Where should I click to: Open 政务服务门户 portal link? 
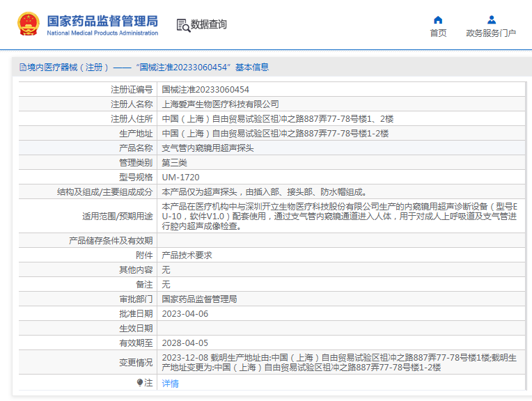pos(491,33)
